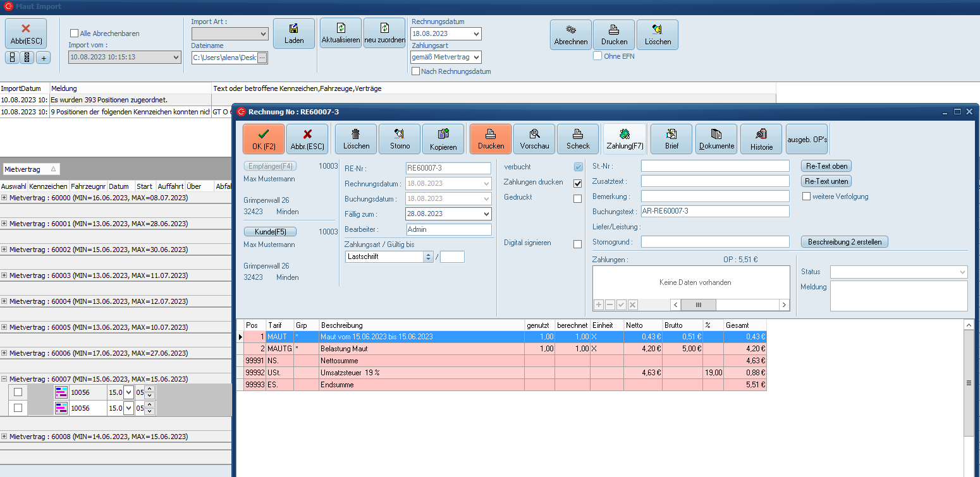980x477 pixels.
Task: Click Beschreibung 2 erstellen button
Action: pyautogui.click(x=844, y=242)
